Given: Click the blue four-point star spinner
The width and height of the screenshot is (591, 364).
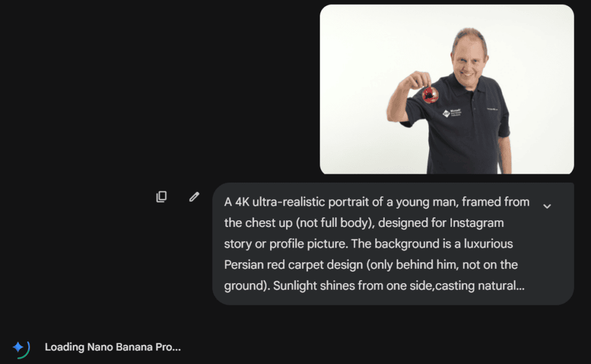Looking at the screenshot, I should tap(18, 347).
